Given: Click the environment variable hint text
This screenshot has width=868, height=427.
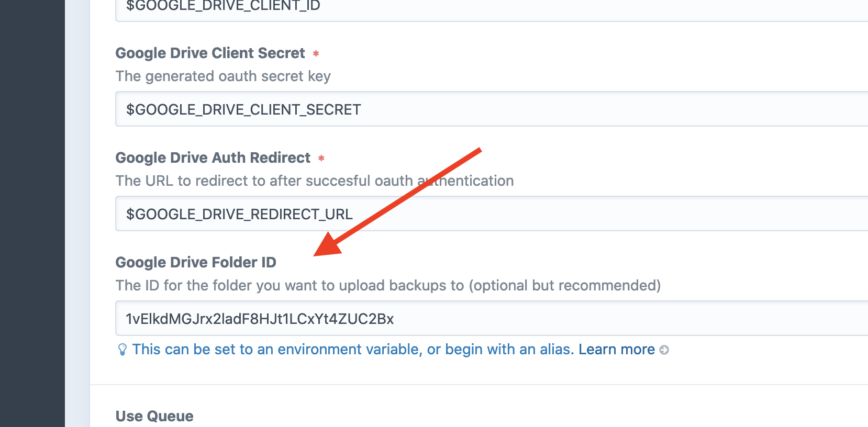Looking at the screenshot, I should tap(353, 350).
